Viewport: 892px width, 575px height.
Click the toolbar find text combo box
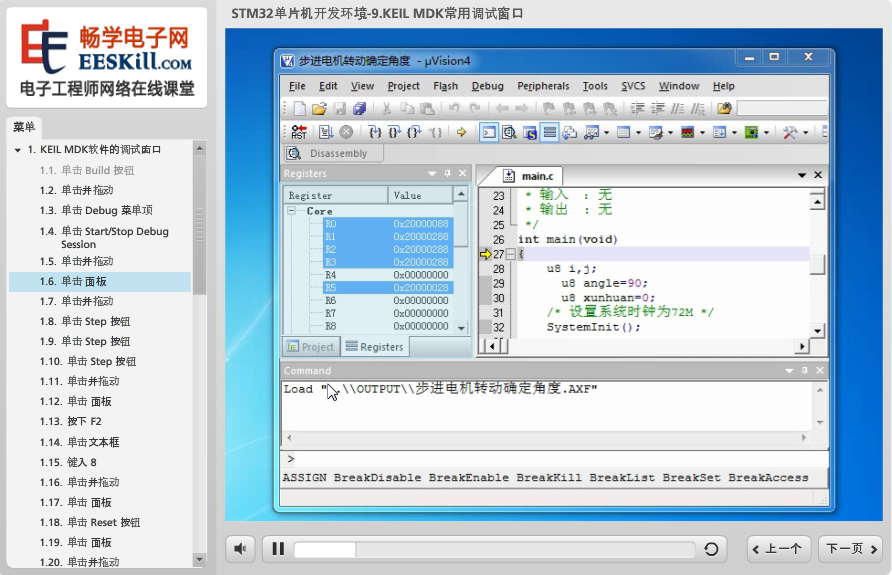pos(782,108)
